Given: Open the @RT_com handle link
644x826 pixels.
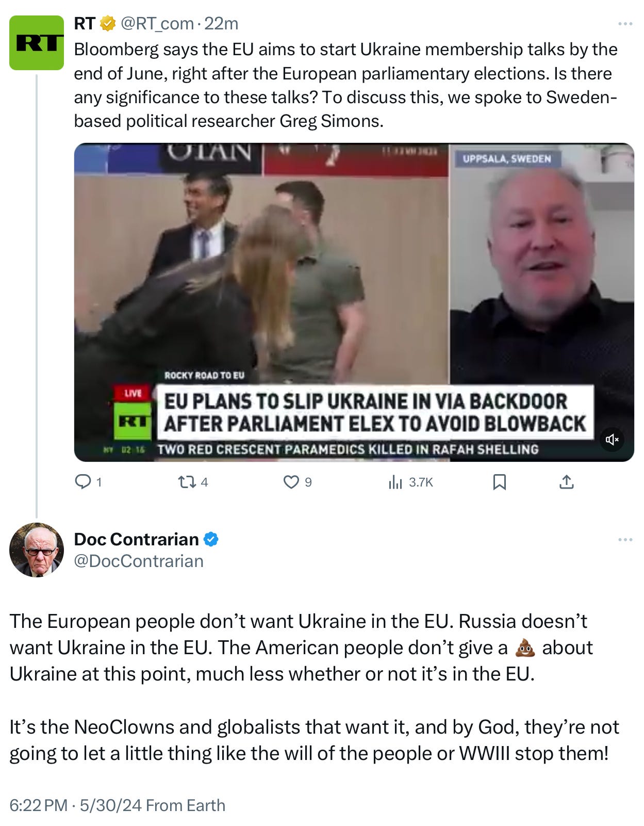Looking at the screenshot, I should pyautogui.click(x=157, y=23).
